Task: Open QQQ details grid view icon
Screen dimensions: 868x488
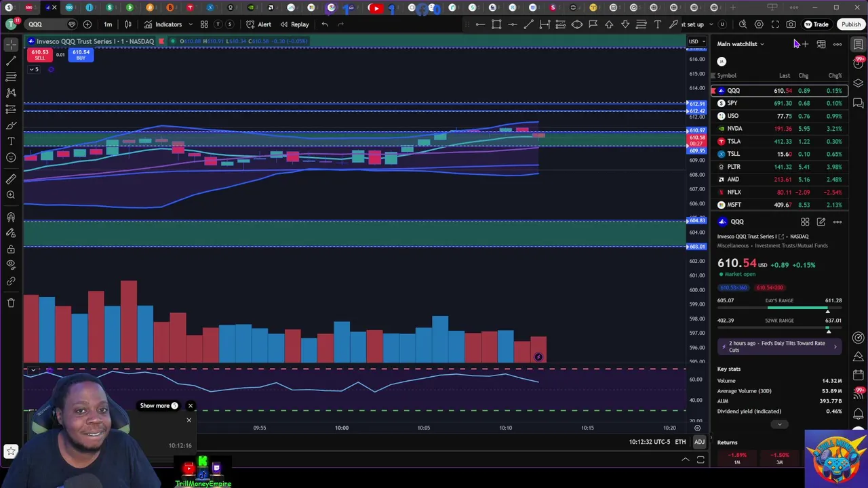Action: [x=805, y=222]
